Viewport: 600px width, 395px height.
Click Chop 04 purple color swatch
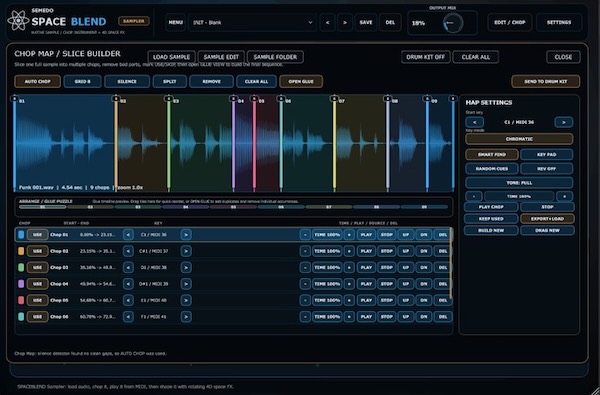(21, 284)
